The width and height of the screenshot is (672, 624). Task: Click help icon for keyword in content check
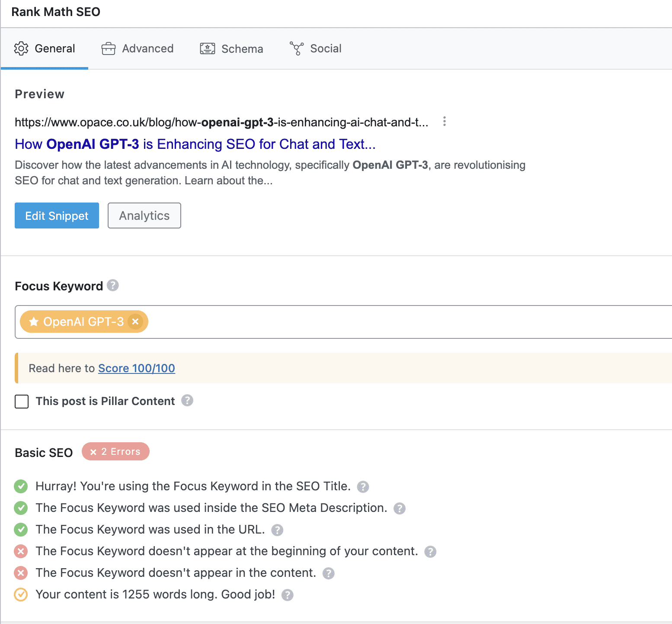point(329,573)
